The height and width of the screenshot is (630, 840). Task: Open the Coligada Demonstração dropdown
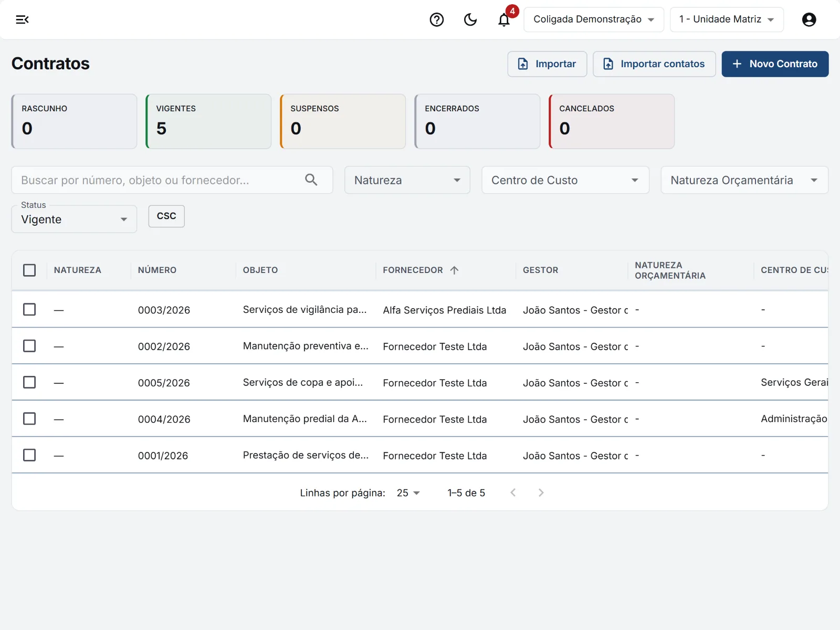[x=594, y=19]
